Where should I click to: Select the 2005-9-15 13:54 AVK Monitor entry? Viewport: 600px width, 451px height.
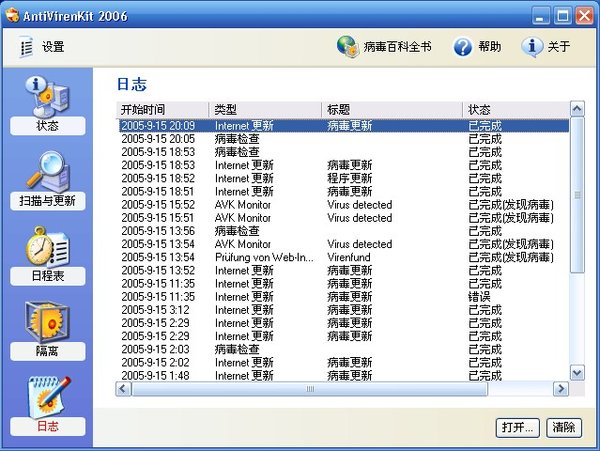[x=344, y=244]
